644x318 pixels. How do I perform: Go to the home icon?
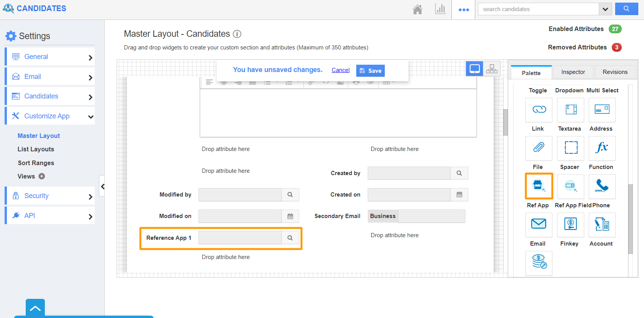point(417,10)
